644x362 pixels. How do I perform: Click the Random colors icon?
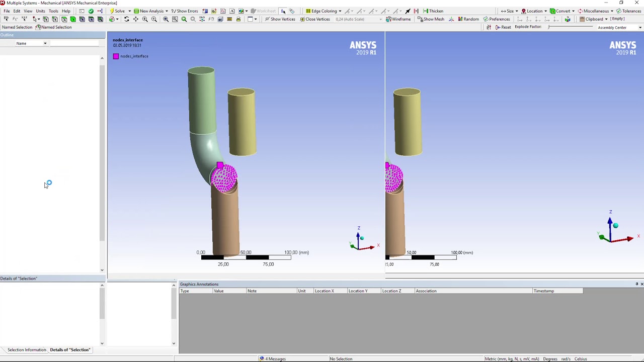460,19
